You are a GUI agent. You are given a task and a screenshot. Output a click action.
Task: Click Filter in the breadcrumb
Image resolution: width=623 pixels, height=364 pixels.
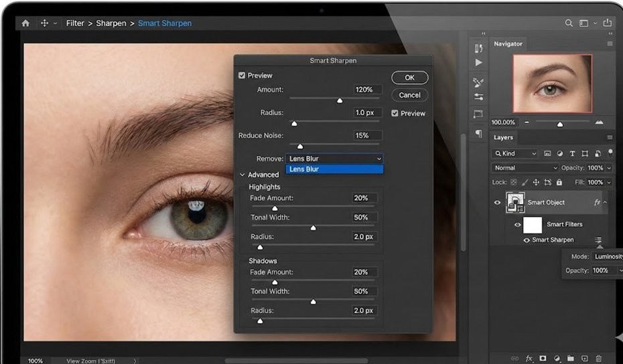[75, 23]
